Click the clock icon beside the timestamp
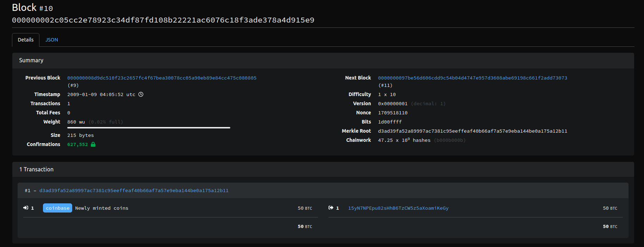Image resolution: width=644 pixels, height=247 pixels. [141, 94]
